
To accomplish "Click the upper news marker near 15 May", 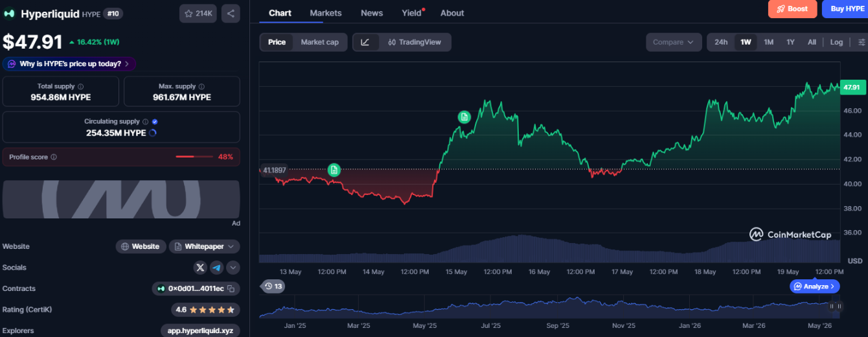I will [x=464, y=117].
